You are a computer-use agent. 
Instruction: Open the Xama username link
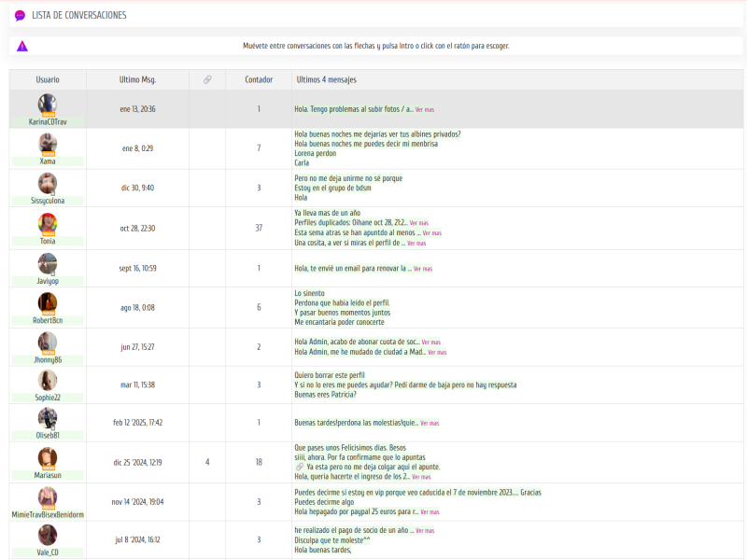pyautogui.click(x=48, y=161)
